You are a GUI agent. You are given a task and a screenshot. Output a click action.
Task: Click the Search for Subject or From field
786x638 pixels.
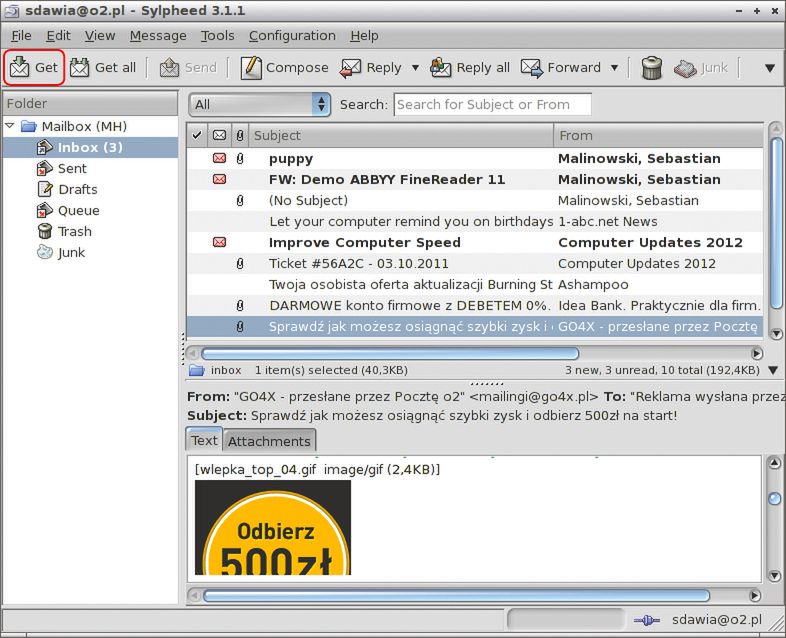pyautogui.click(x=492, y=104)
